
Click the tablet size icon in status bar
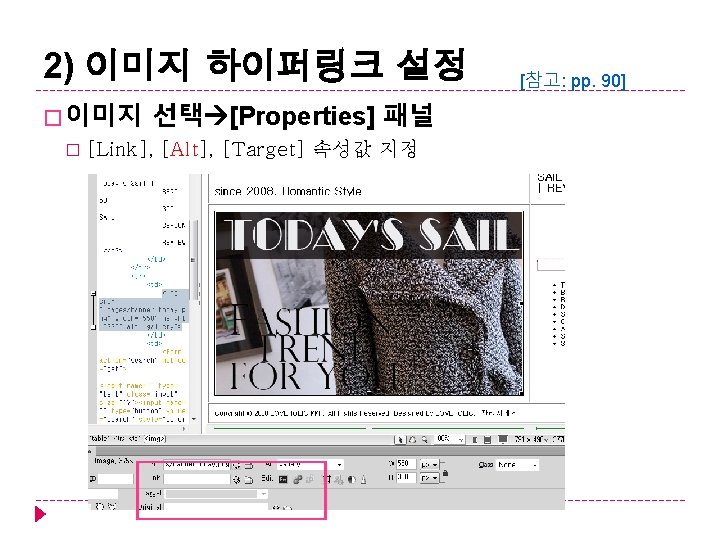pos(488,439)
